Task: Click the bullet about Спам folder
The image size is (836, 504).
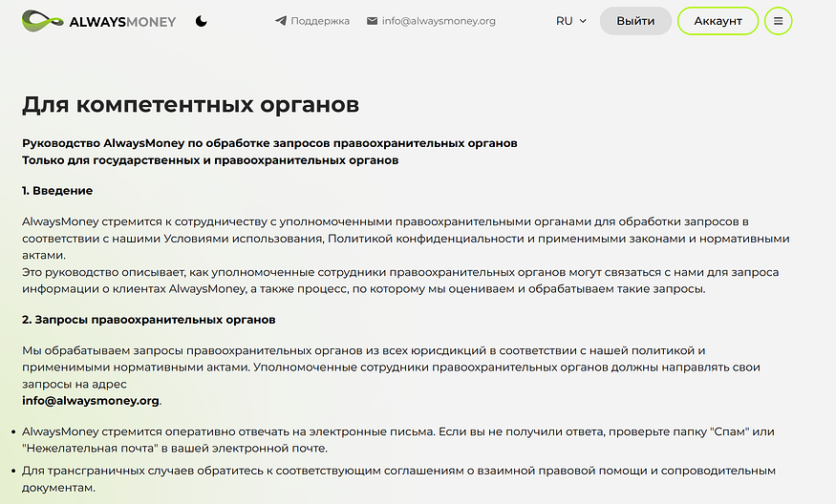Action: tap(397, 439)
